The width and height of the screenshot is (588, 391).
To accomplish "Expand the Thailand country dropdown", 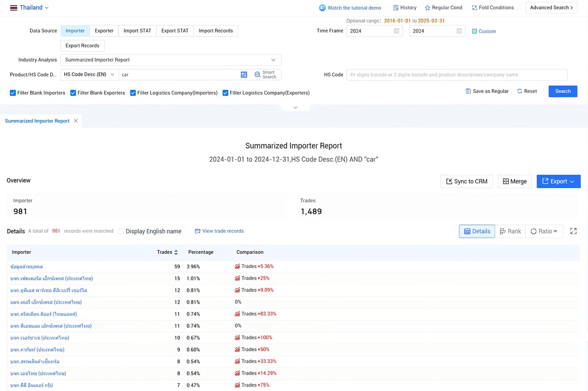I will pos(30,7).
